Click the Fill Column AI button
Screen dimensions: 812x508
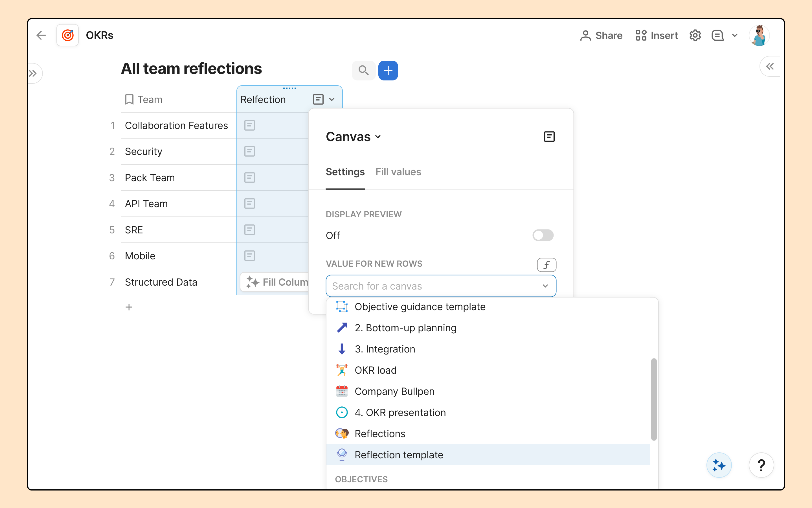pos(275,282)
